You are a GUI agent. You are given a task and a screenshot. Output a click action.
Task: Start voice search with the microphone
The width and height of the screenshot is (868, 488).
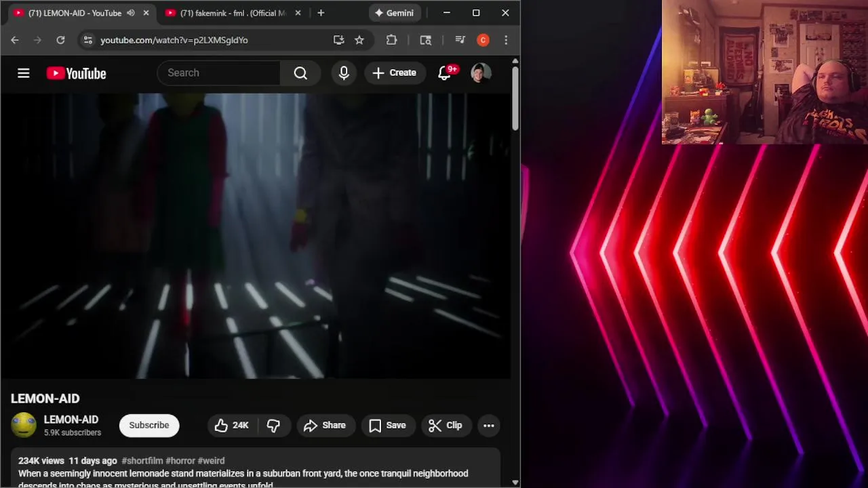click(344, 73)
